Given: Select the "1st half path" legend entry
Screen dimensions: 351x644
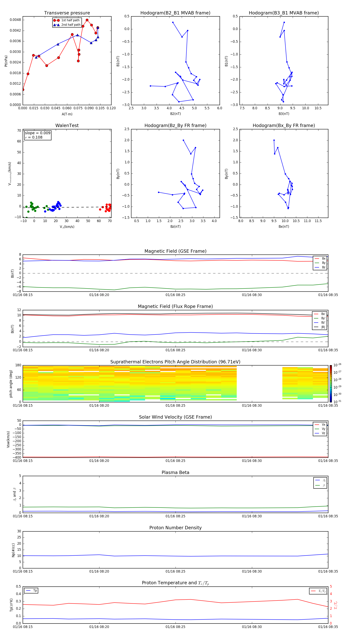Looking at the screenshot, I should tap(66, 20).
